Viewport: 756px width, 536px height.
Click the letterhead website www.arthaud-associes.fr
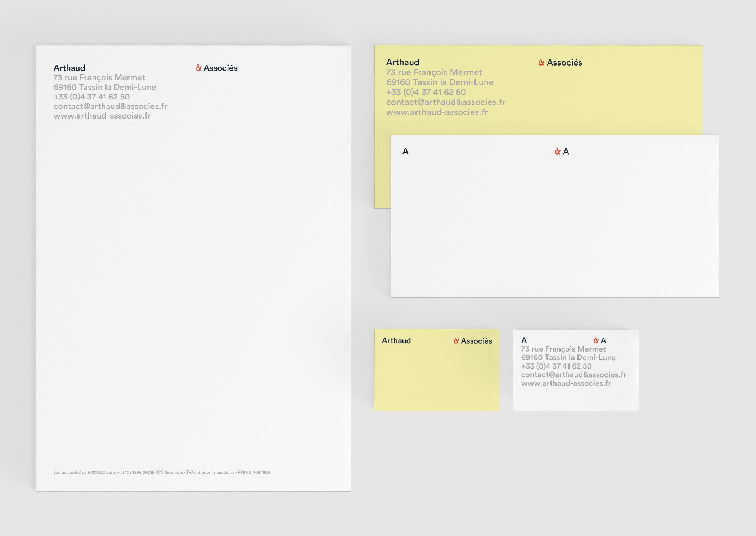coord(102,116)
